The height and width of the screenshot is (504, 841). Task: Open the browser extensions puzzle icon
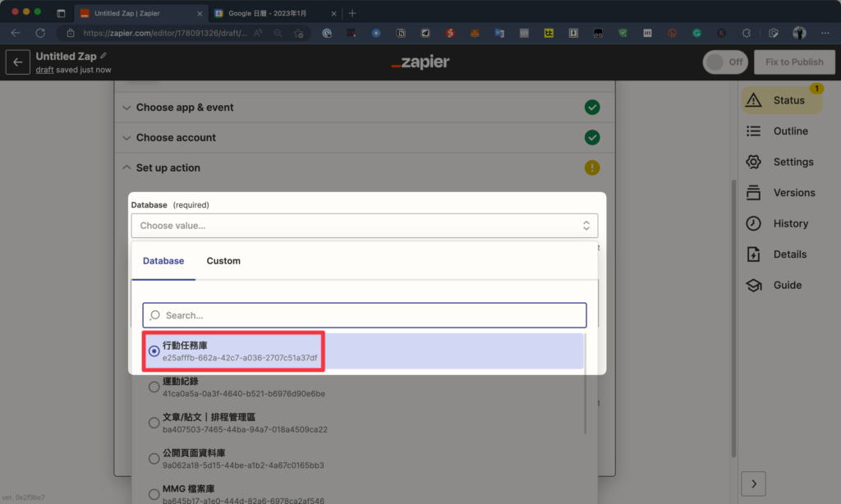click(x=746, y=33)
